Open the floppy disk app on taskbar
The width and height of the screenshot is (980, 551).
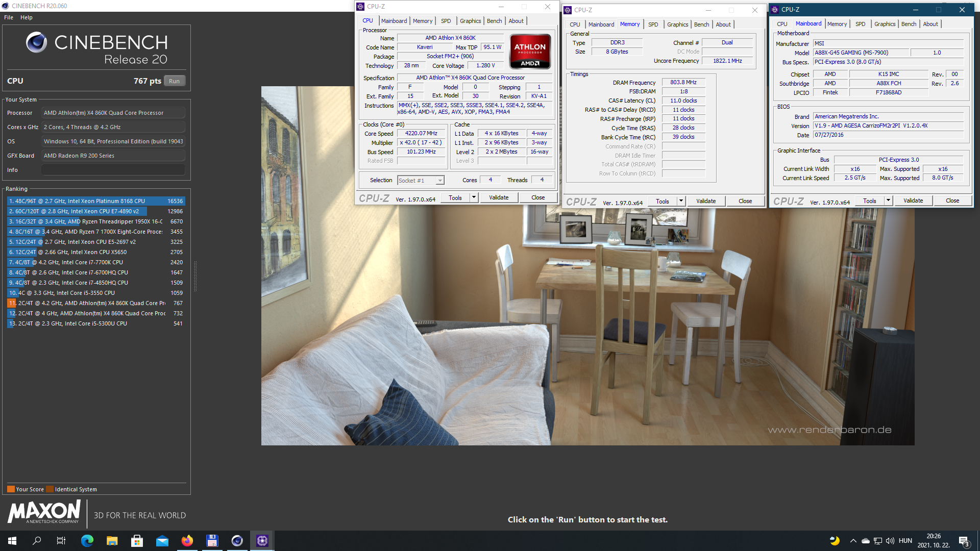(212, 541)
